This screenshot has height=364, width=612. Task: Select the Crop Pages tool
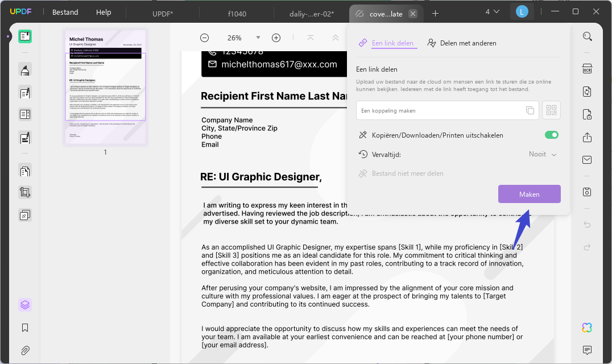[x=25, y=192]
